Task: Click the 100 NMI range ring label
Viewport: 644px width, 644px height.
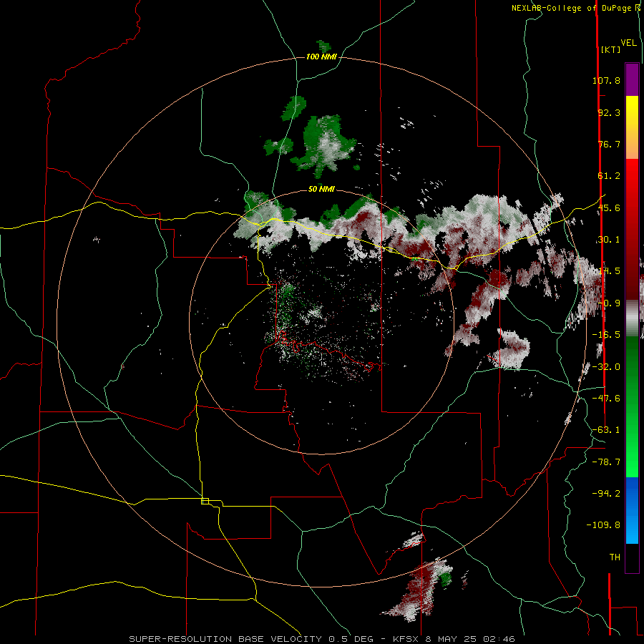Action: coord(321,57)
